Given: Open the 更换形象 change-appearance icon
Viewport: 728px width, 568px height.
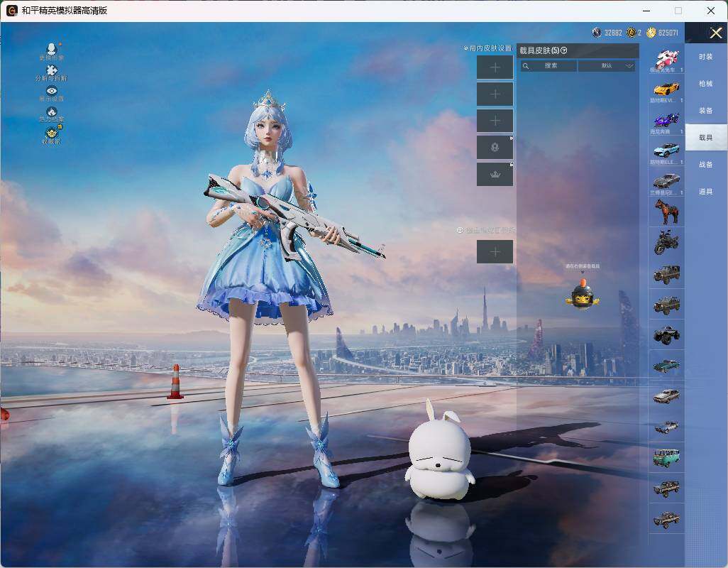Looking at the screenshot, I should (52, 51).
